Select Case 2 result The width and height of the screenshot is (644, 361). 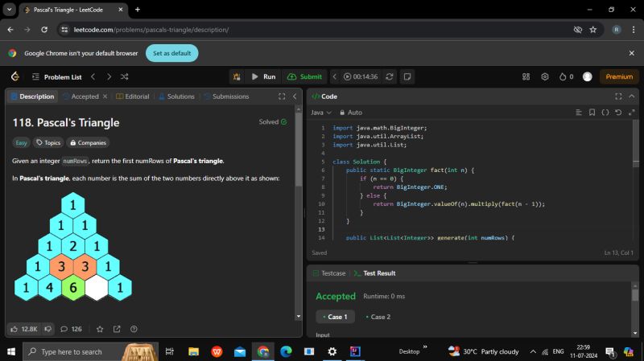pyautogui.click(x=378, y=317)
